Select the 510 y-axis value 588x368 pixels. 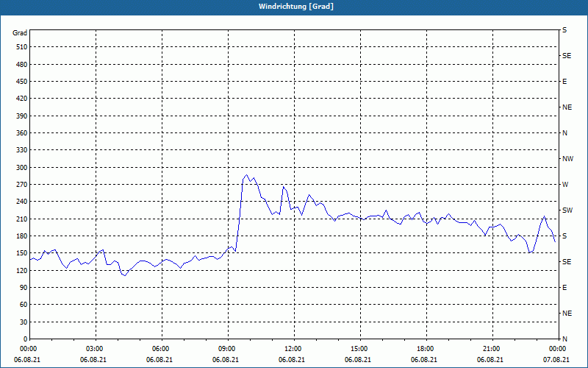[x=22, y=47]
